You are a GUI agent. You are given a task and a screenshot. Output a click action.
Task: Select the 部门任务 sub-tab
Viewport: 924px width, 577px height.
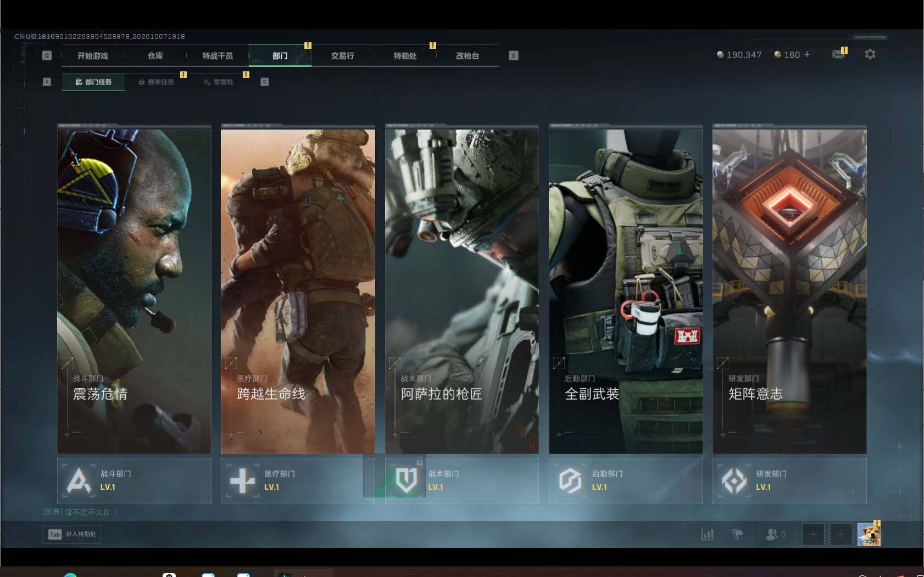tap(93, 82)
